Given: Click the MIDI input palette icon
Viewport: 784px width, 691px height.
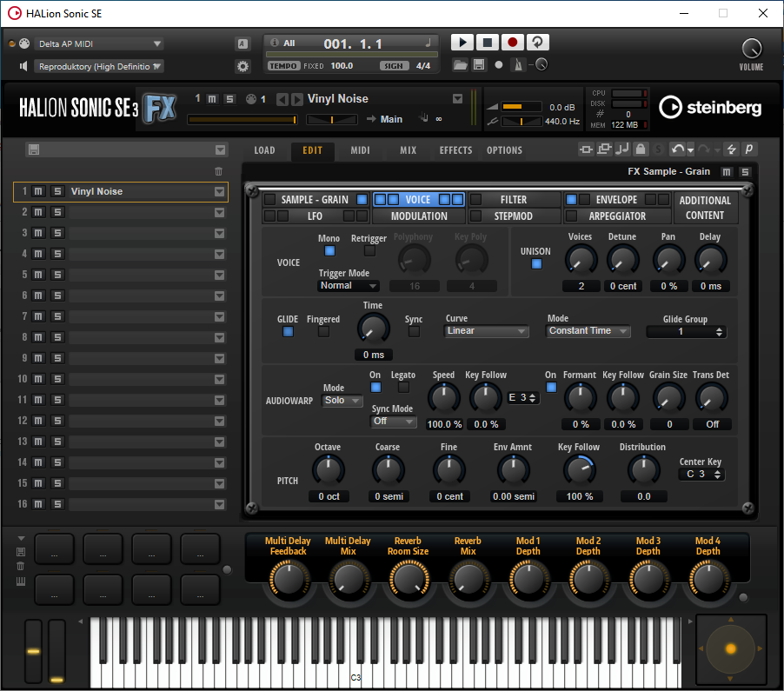Looking at the screenshot, I should 24,43.
